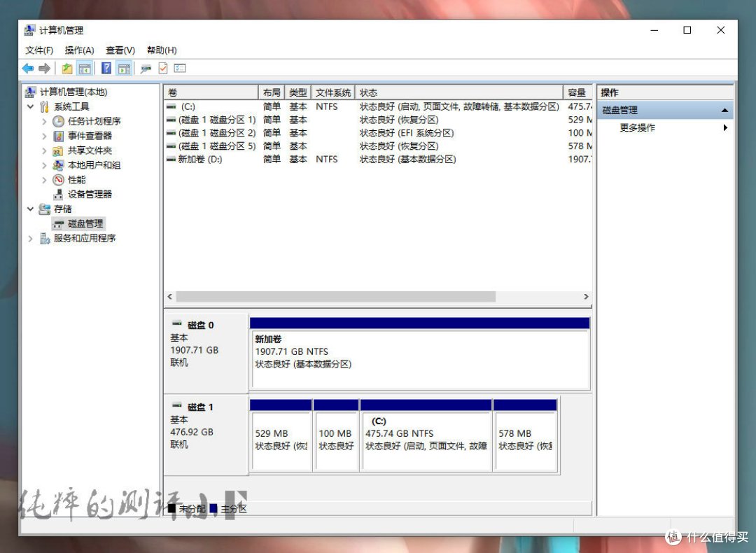Click 磁盘 1 disk icon in lower pane
This screenshot has width=756, height=553.
177,405
